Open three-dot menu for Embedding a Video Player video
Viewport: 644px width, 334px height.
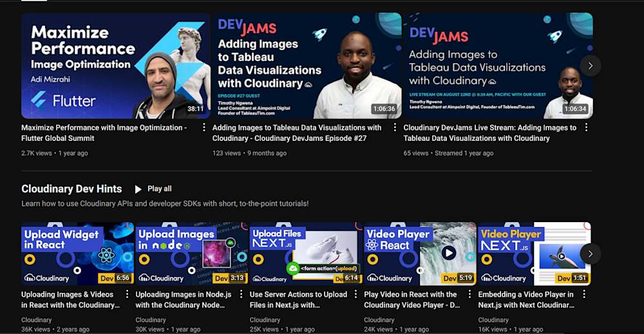(x=583, y=294)
